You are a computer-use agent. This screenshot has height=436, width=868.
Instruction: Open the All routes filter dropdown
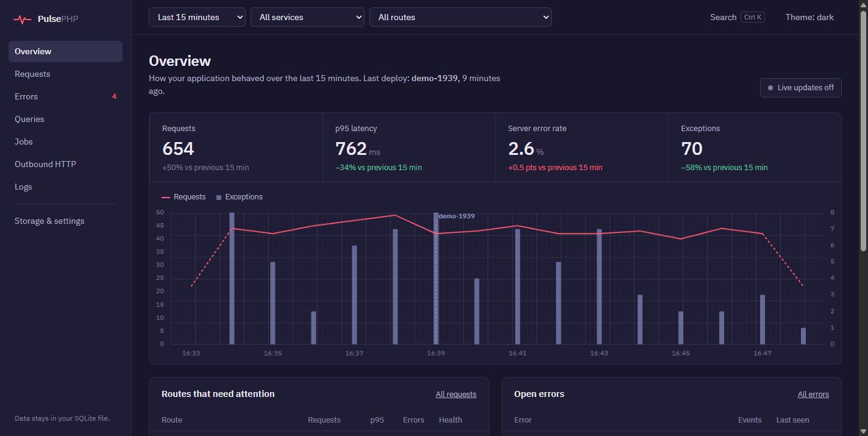pos(460,17)
